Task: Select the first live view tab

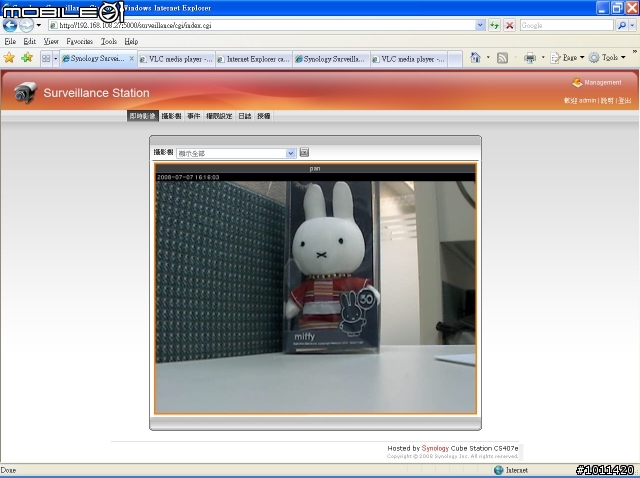Action: pos(142,116)
